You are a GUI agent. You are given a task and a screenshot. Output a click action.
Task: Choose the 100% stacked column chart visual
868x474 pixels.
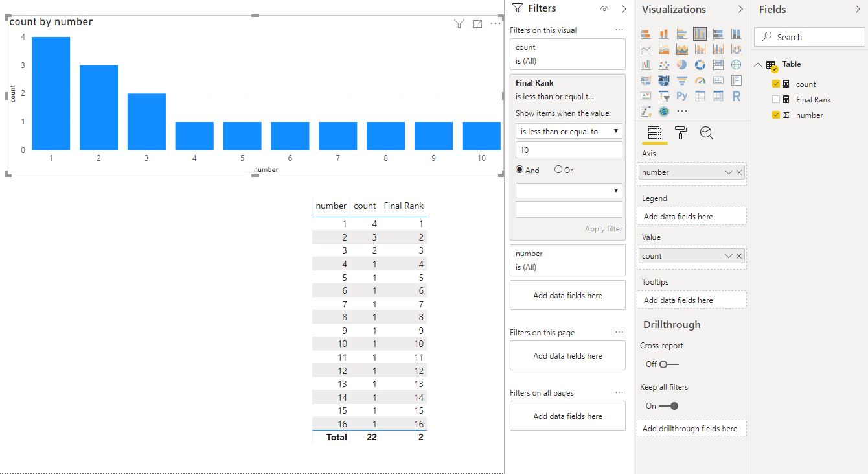click(x=737, y=34)
